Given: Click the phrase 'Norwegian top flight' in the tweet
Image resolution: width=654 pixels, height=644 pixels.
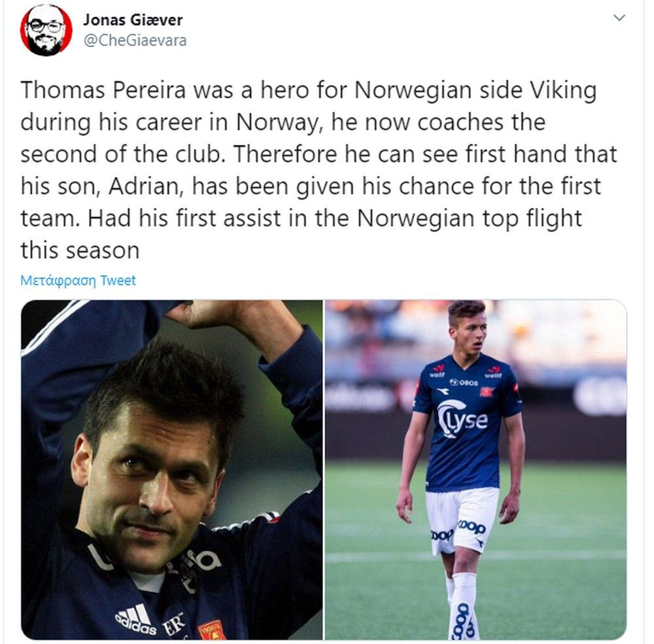Looking at the screenshot, I should (469, 220).
